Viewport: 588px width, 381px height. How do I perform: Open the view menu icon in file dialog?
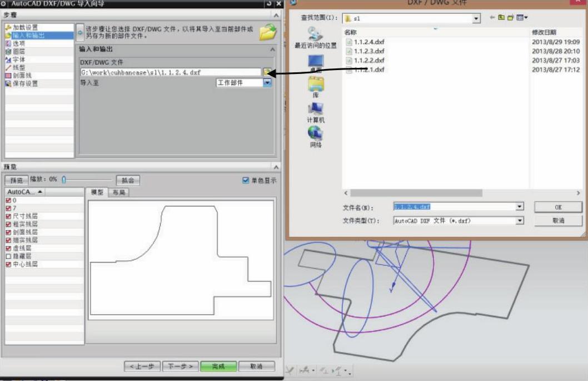522,17
